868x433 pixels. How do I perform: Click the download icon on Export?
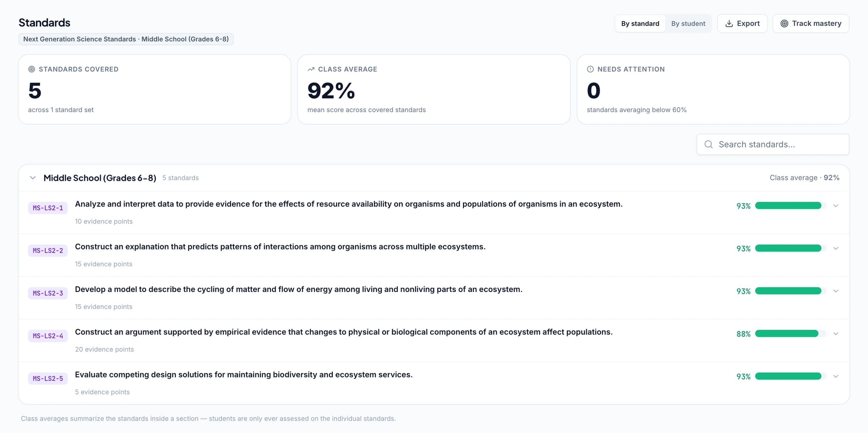pos(729,23)
